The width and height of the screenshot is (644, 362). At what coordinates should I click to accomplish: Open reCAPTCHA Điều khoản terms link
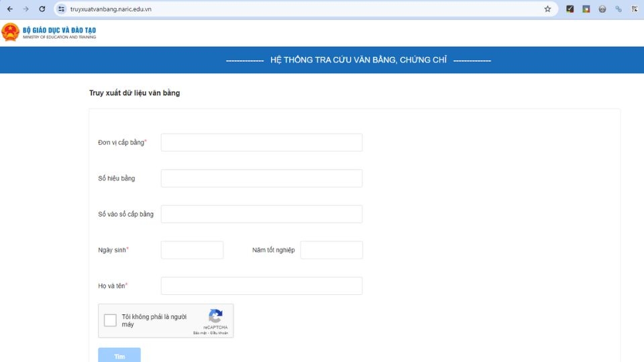pyautogui.click(x=219, y=333)
